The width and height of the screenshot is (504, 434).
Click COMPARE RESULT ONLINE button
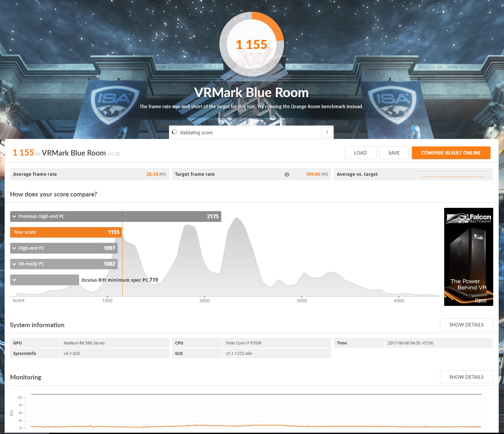pos(451,153)
